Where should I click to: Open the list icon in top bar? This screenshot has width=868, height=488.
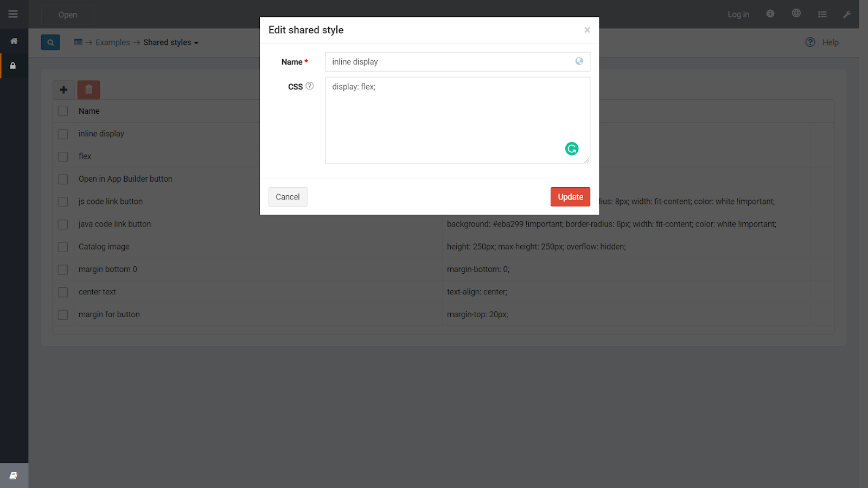coord(822,14)
